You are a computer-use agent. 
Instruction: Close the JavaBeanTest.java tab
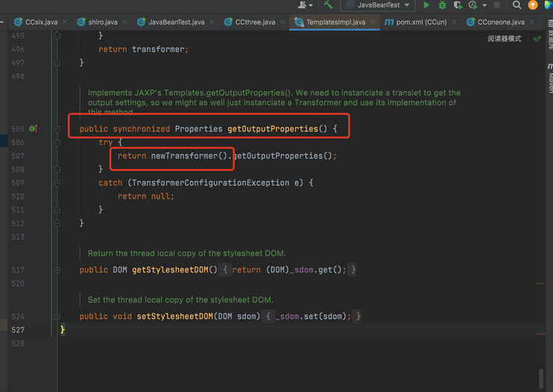pos(211,22)
